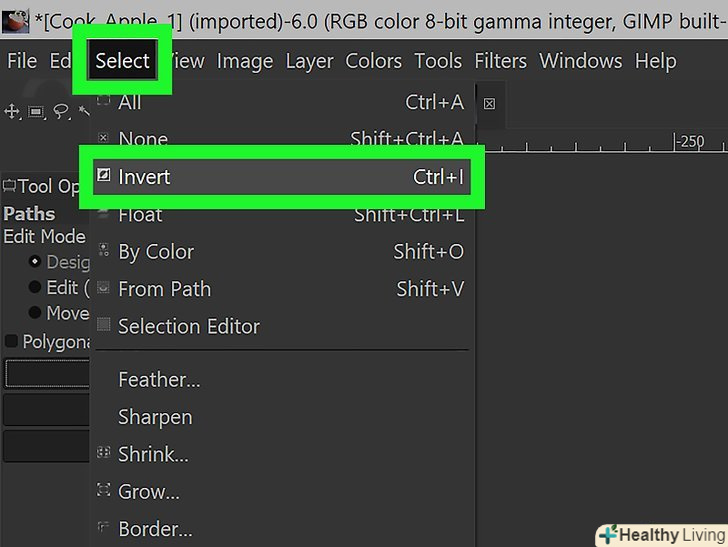Image resolution: width=728 pixels, height=547 pixels.
Task: Click the Border selection icon
Action: click(104, 528)
